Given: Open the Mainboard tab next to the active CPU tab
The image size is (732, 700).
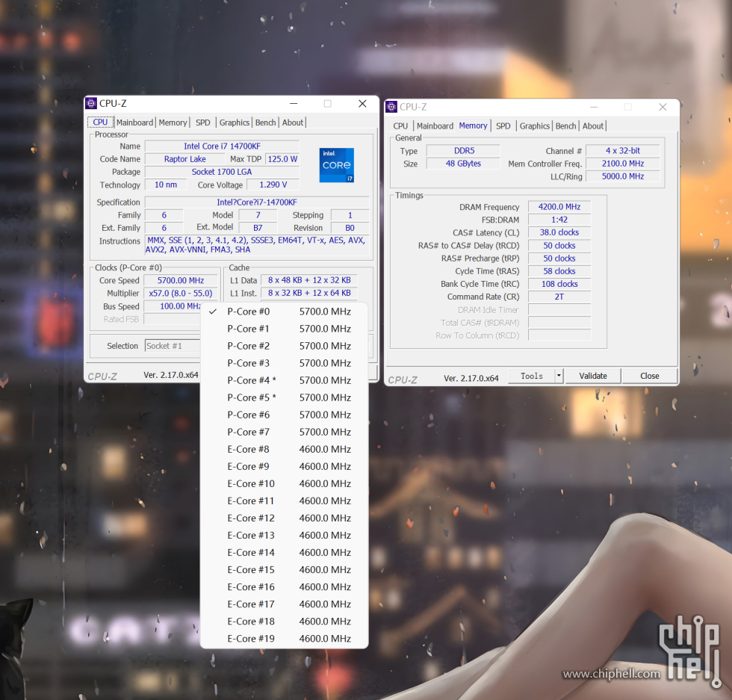Looking at the screenshot, I should coord(134,123).
